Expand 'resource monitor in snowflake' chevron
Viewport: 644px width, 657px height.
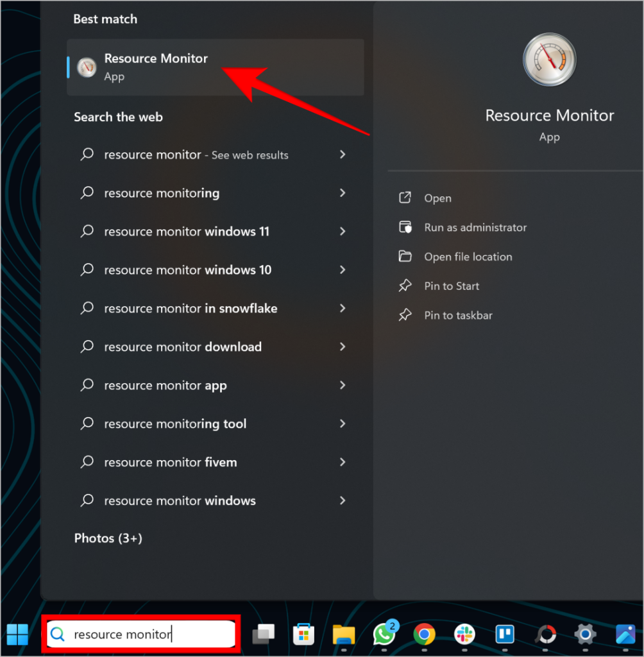(x=343, y=309)
